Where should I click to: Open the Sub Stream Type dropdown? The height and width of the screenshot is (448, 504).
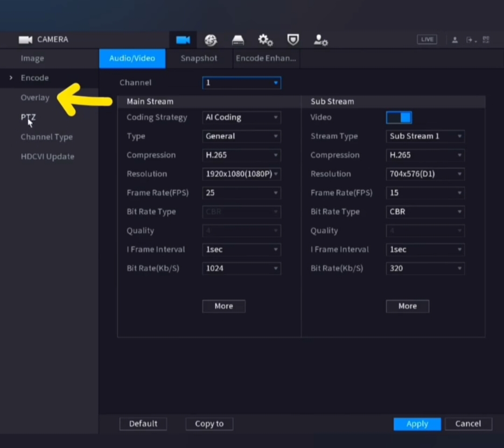click(425, 136)
